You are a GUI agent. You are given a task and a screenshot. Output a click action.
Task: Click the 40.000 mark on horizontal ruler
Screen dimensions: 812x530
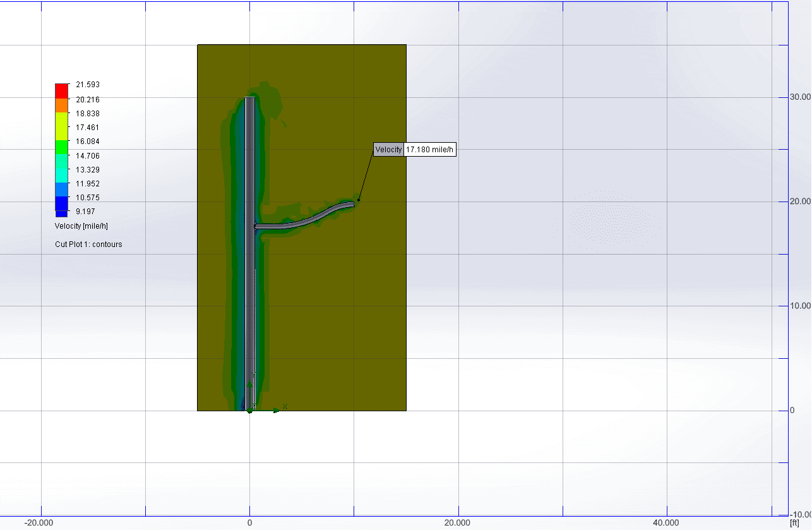[666, 523]
